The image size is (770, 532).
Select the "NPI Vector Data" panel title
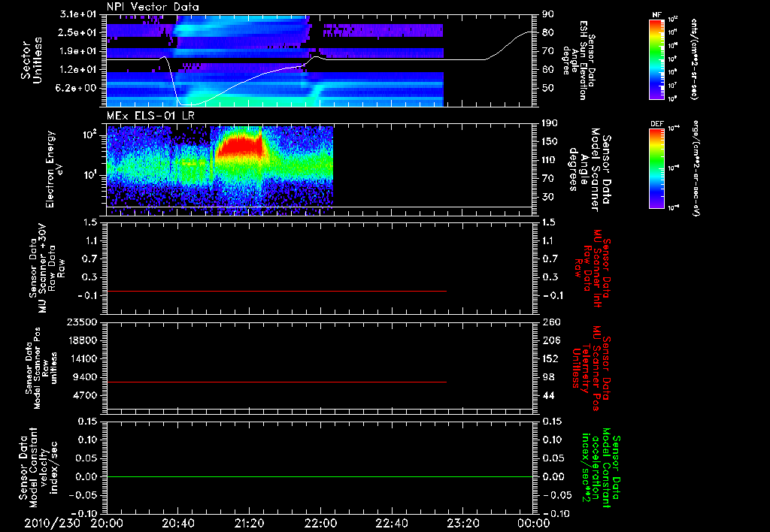(x=153, y=7)
